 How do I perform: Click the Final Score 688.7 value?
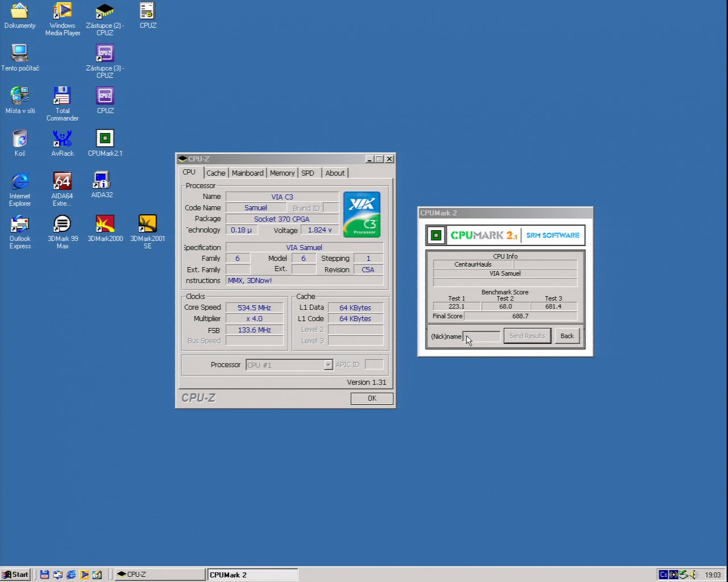[520, 316]
